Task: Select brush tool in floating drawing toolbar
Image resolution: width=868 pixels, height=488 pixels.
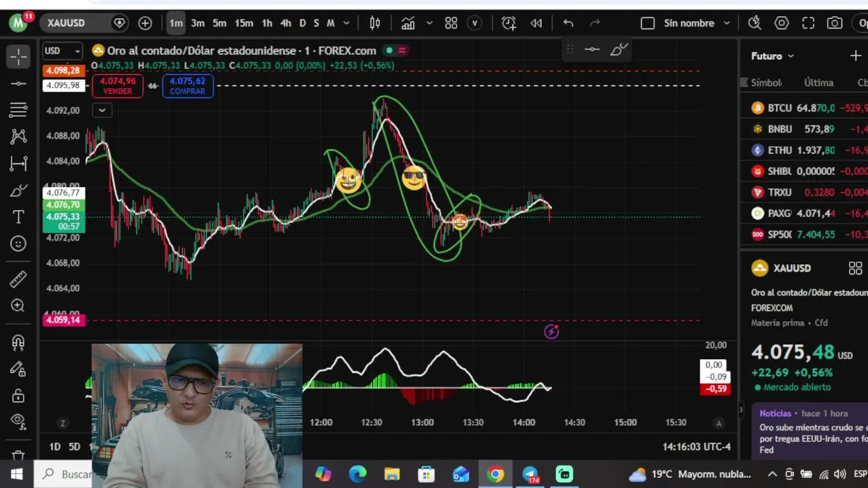Action: [619, 49]
